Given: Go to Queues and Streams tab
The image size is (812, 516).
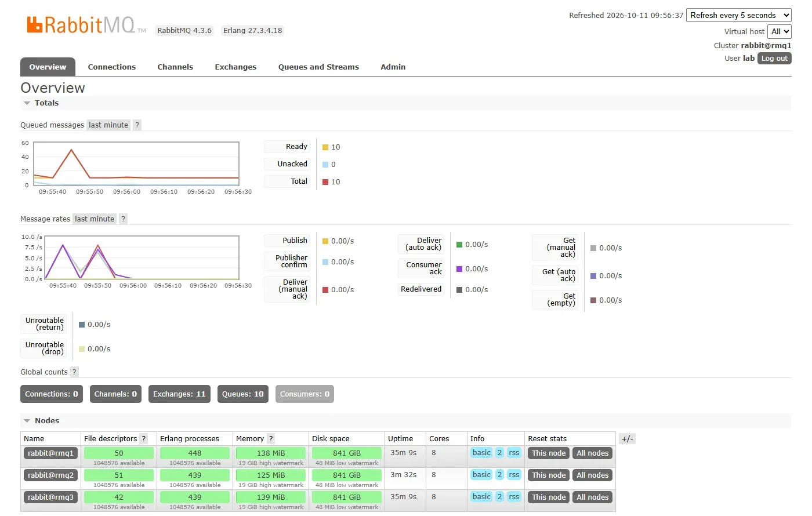Looking at the screenshot, I should pyautogui.click(x=318, y=67).
